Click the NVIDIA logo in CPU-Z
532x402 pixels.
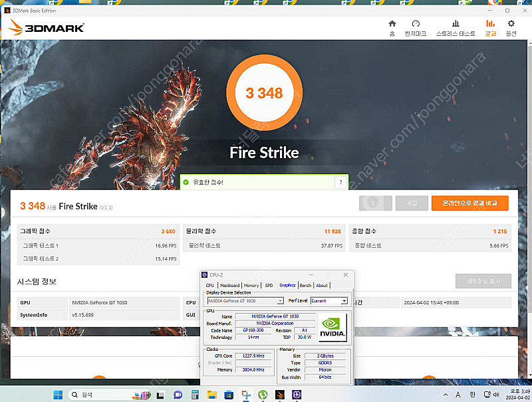coord(332,328)
